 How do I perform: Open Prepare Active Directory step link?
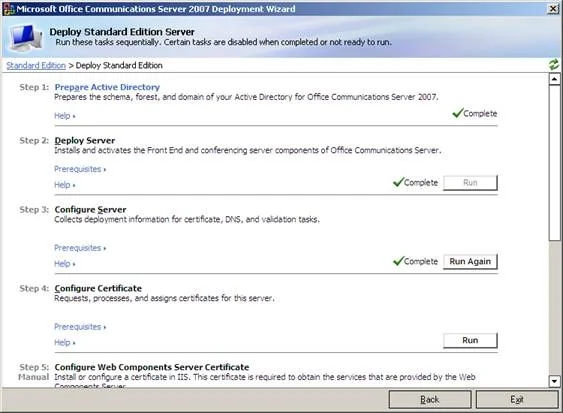tap(107, 87)
